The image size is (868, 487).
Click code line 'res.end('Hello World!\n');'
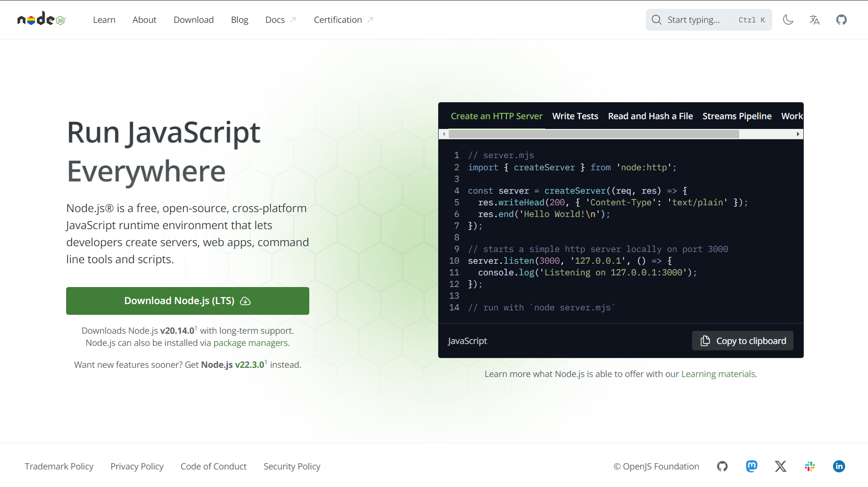click(544, 214)
